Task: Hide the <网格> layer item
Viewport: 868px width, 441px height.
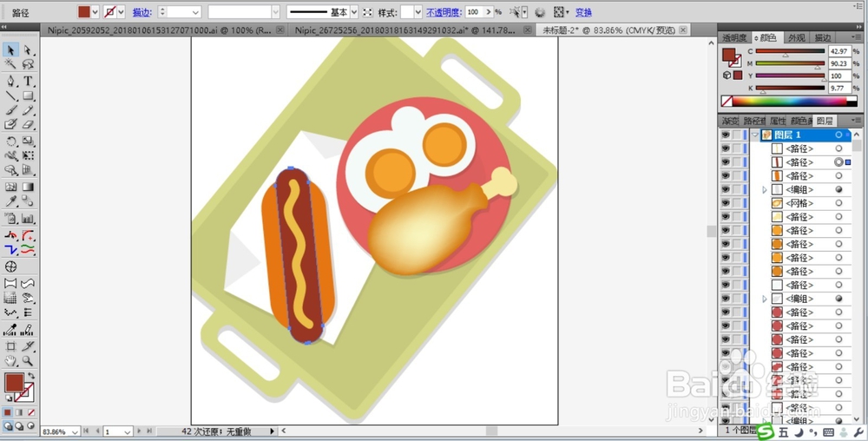Action: tap(725, 203)
